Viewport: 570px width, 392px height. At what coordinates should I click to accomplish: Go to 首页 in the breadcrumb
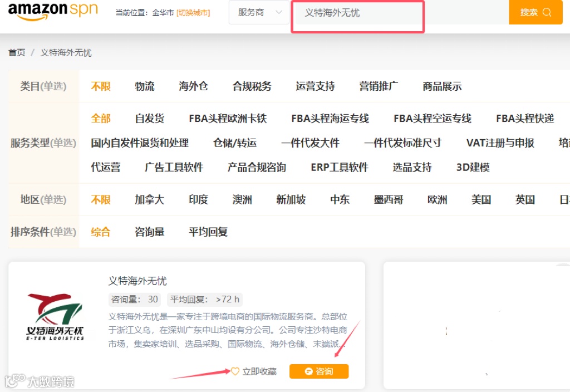tap(17, 53)
